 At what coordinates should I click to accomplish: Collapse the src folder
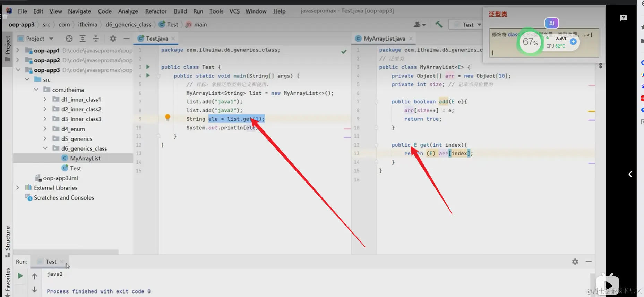(x=27, y=79)
